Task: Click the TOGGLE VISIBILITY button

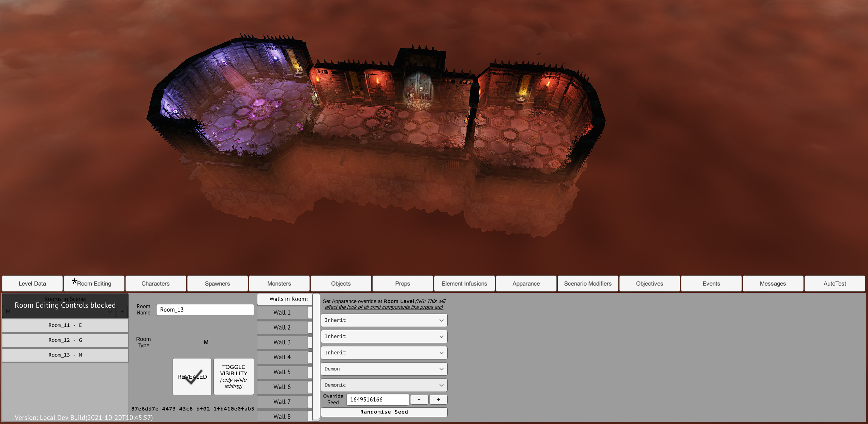Action: click(x=234, y=377)
